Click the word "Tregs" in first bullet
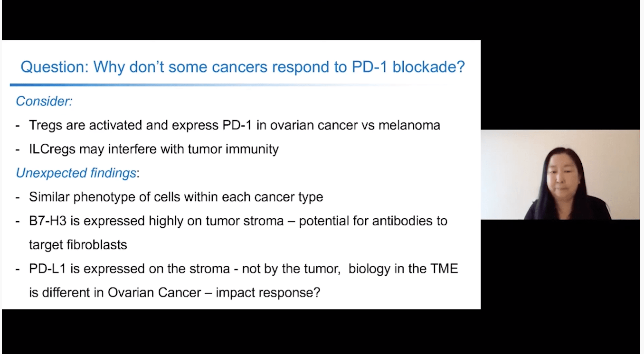The image size is (644, 354). (44, 125)
